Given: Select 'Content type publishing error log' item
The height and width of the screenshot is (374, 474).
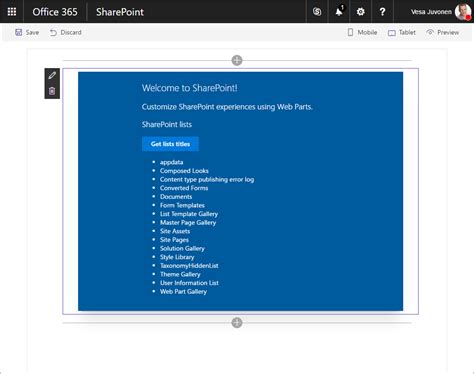Looking at the screenshot, I should point(207,179).
